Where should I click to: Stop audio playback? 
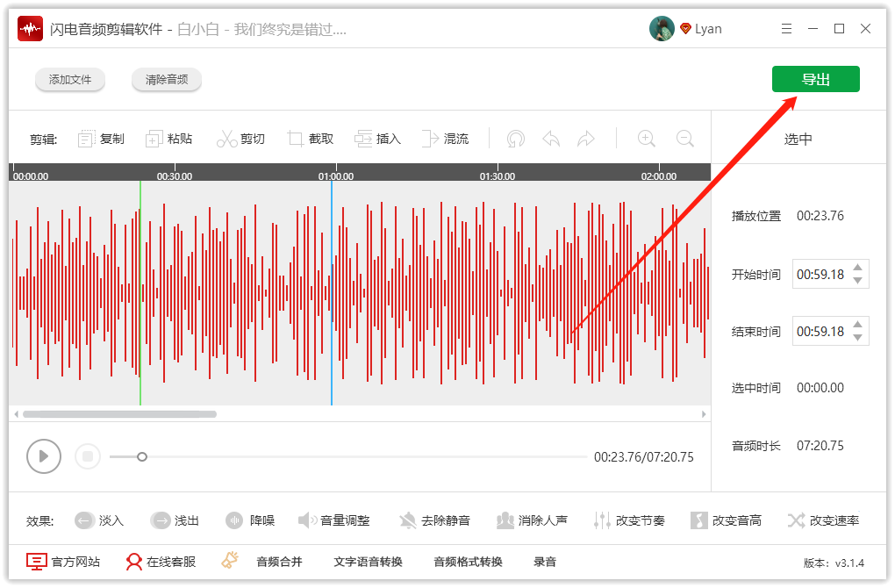(x=88, y=456)
